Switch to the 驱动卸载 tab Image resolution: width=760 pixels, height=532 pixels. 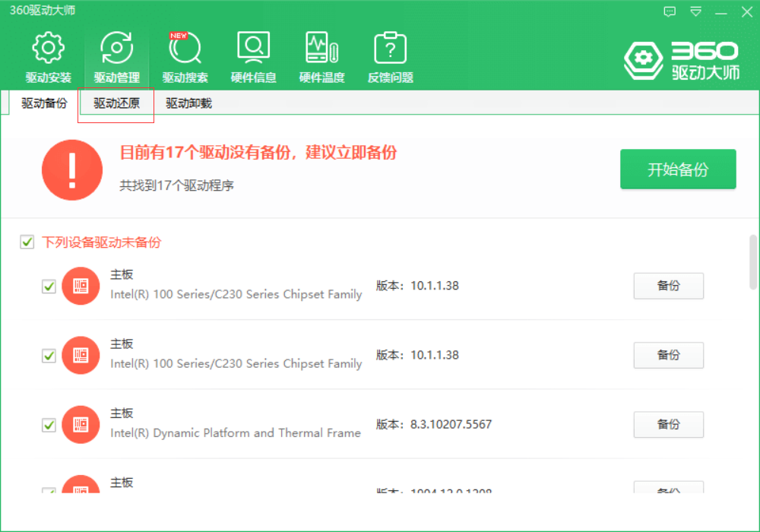tap(188, 103)
